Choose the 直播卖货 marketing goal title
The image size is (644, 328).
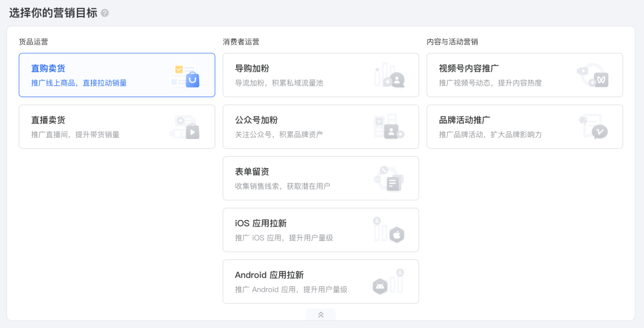48,120
